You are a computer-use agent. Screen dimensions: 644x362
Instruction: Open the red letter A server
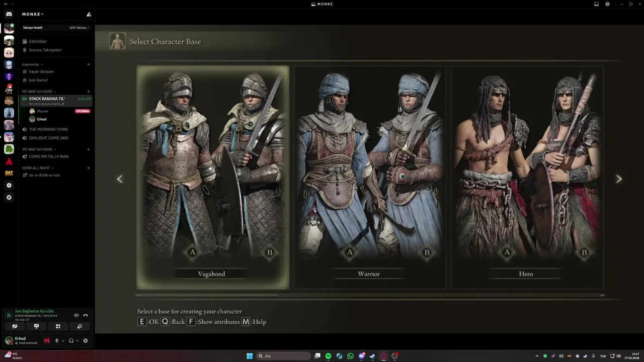pos(9,161)
